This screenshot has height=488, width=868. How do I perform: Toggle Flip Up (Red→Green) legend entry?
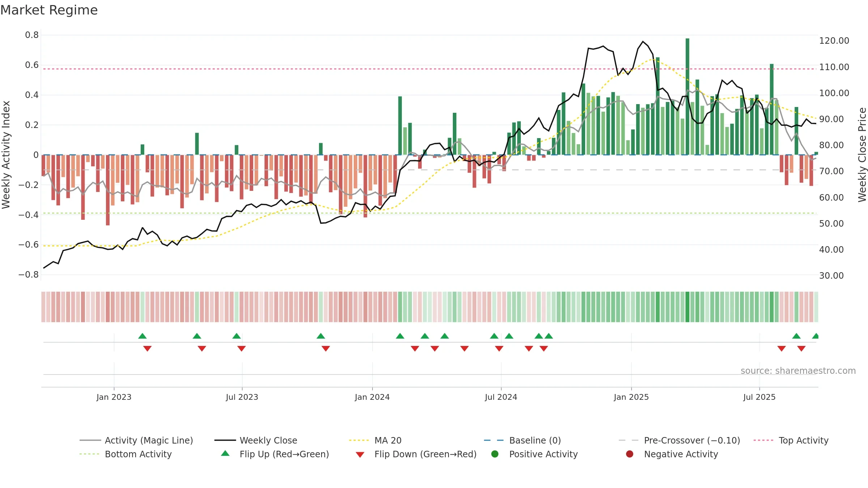pyautogui.click(x=275, y=454)
